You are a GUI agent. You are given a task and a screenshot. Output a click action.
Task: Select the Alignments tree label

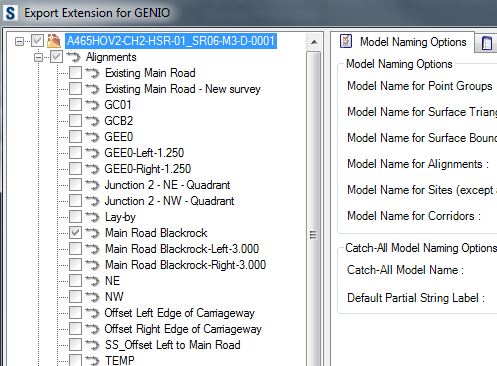111,57
